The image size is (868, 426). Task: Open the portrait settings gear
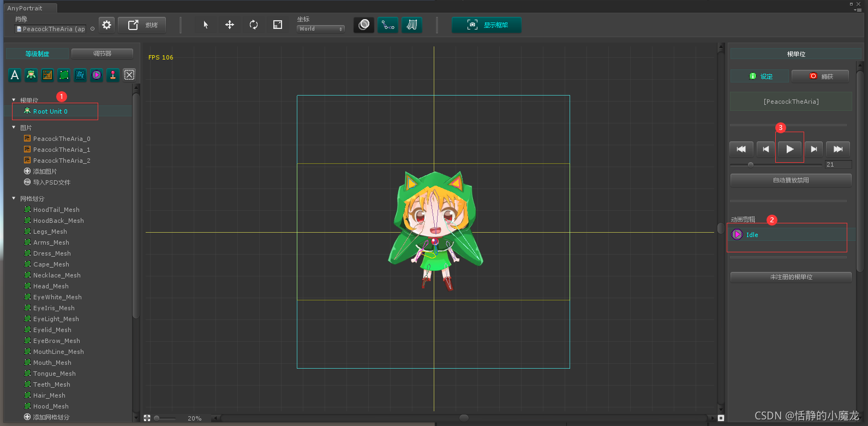pos(107,25)
